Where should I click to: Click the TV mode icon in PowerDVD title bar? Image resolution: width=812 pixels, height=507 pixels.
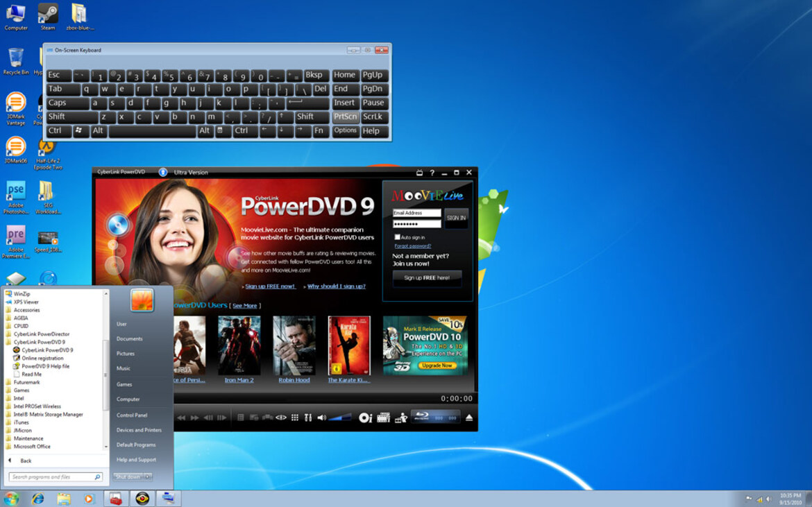point(419,173)
